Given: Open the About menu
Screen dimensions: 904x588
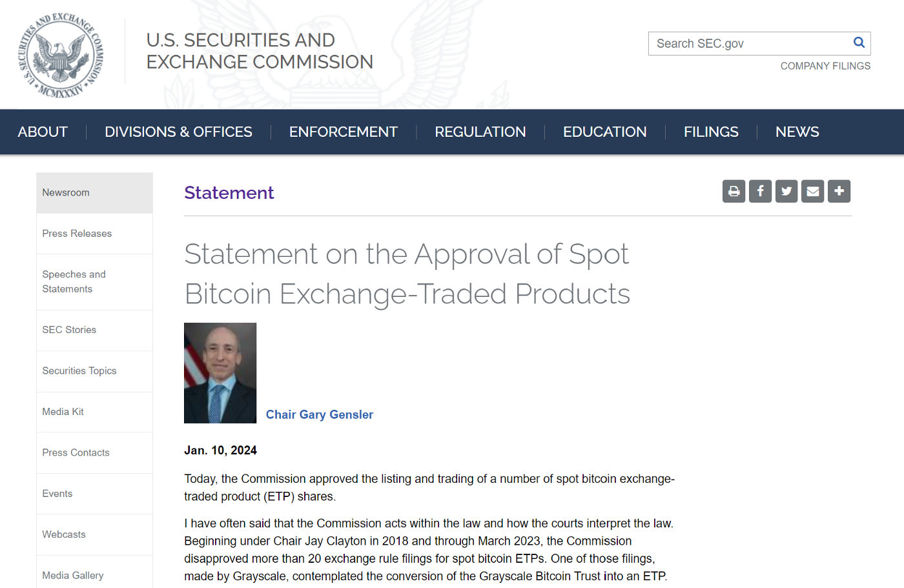Looking at the screenshot, I should pyautogui.click(x=43, y=132).
